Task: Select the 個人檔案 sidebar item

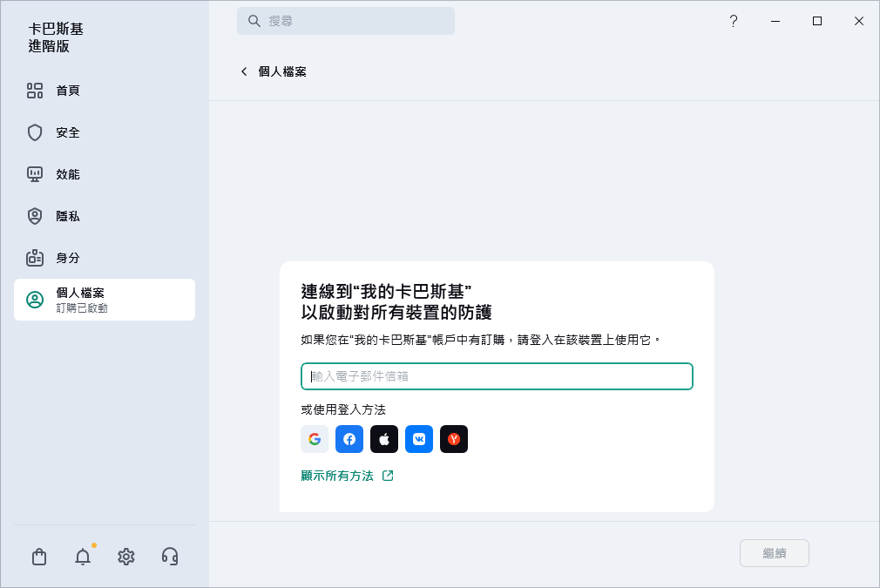Action: point(105,299)
